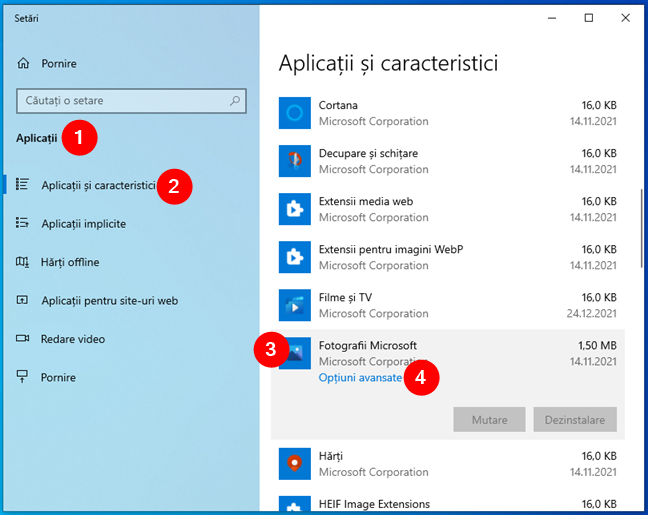The width and height of the screenshot is (648, 515).
Task: Click the Cortana app icon
Action: point(295,113)
